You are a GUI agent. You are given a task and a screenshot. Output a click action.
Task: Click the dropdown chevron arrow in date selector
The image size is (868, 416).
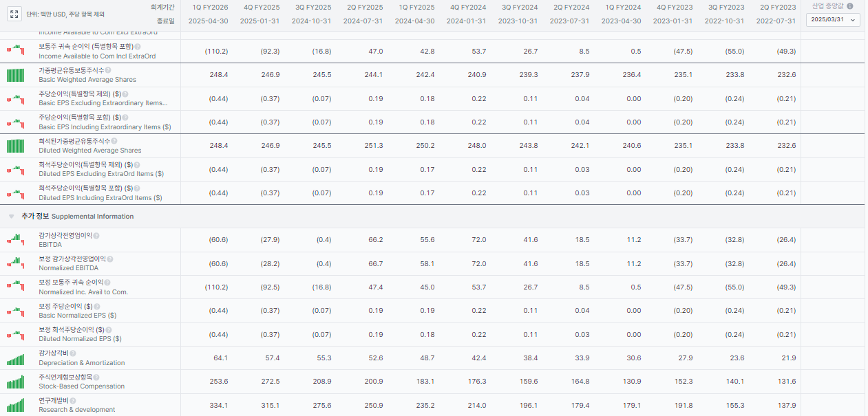(x=854, y=21)
